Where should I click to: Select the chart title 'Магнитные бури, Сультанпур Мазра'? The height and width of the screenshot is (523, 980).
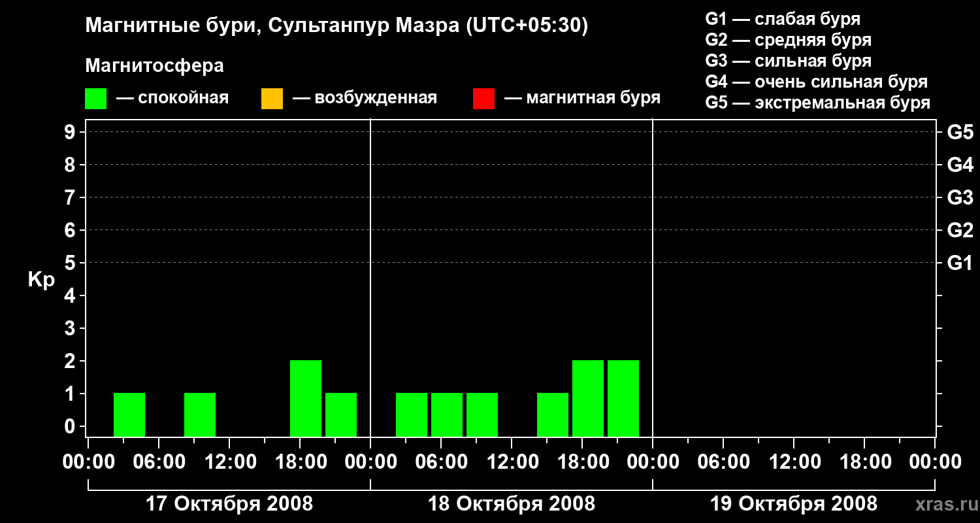point(271,26)
